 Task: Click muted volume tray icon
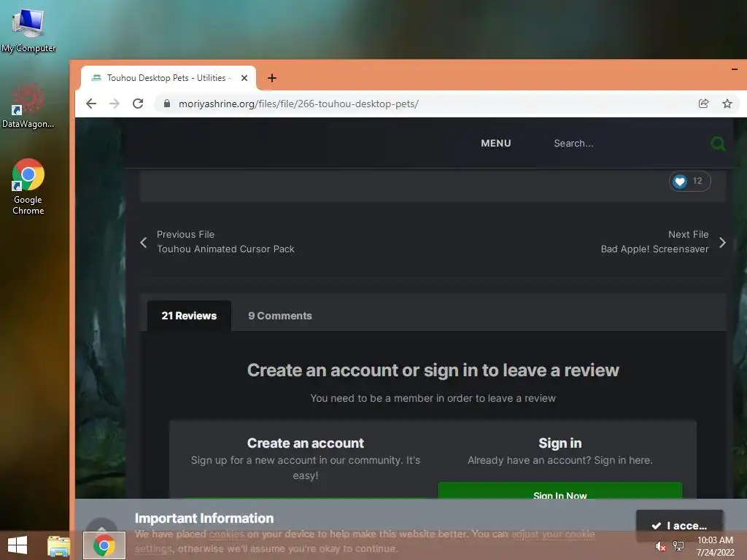(x=660, y=546)
